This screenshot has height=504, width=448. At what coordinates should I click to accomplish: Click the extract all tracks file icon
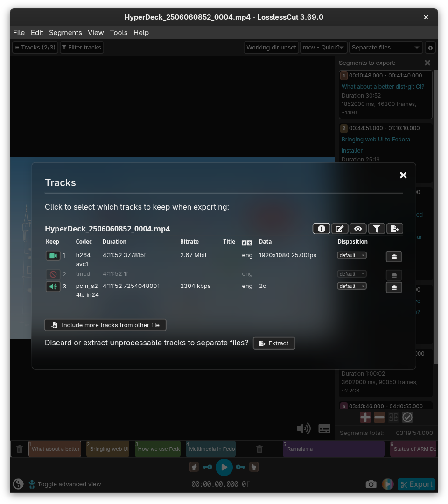(x=395, y=229)
